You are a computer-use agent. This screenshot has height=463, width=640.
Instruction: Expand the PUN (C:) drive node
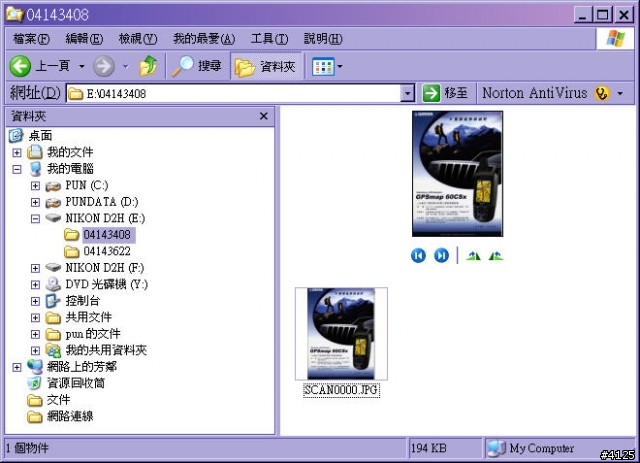coord(36,186)
